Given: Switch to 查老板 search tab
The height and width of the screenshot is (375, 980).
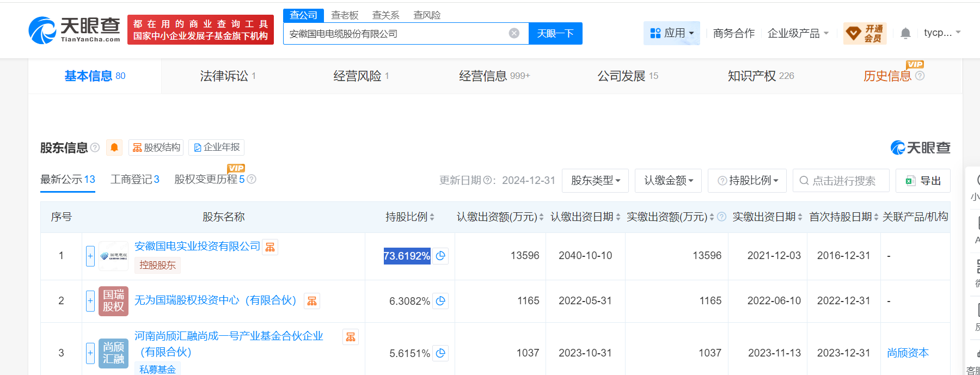Looking at the screenshot, I should 345,15.
